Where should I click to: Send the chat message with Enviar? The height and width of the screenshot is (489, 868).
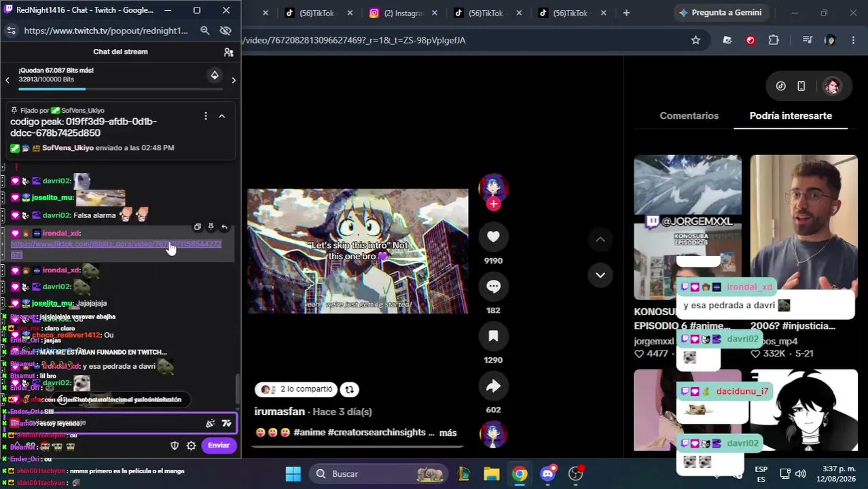219,446
